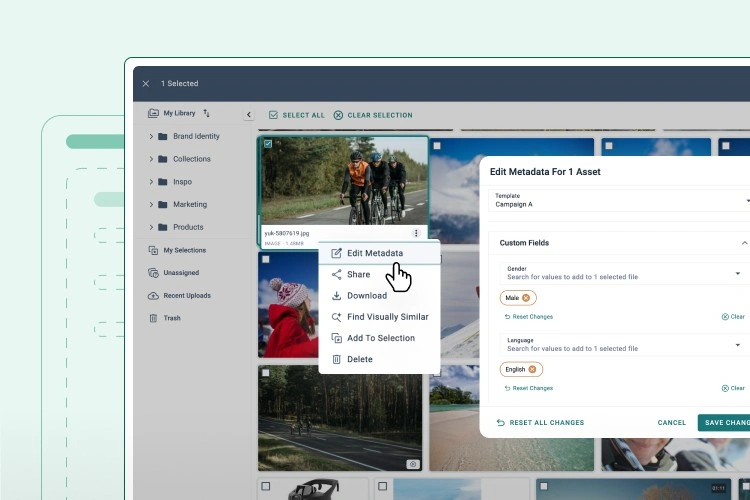Open the Trash folder in the sidebar
The height and width of the screenshot is (500, 750).
pyautogui.click(x=171, y=318)
